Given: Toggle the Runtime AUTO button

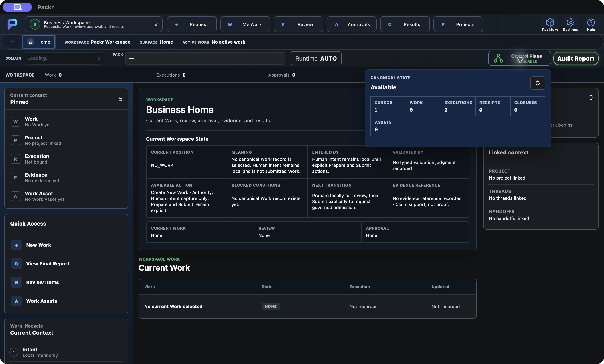Looking at the screenshot, I should (x=316, y=58).
